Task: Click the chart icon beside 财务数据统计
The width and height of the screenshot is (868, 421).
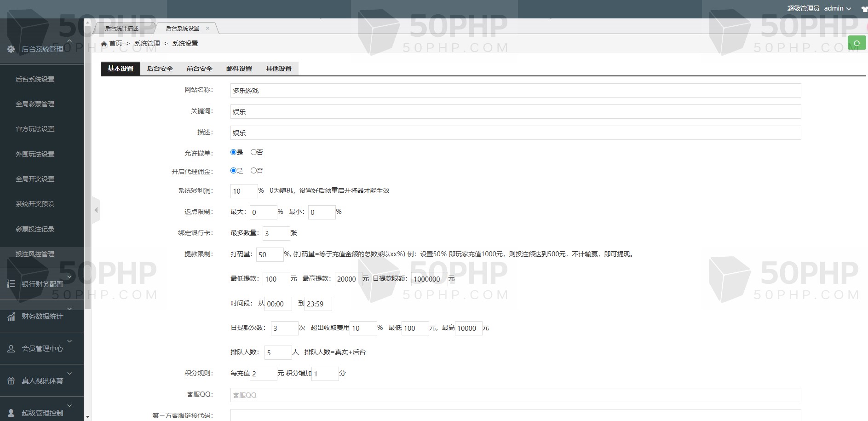Action: 11,317
